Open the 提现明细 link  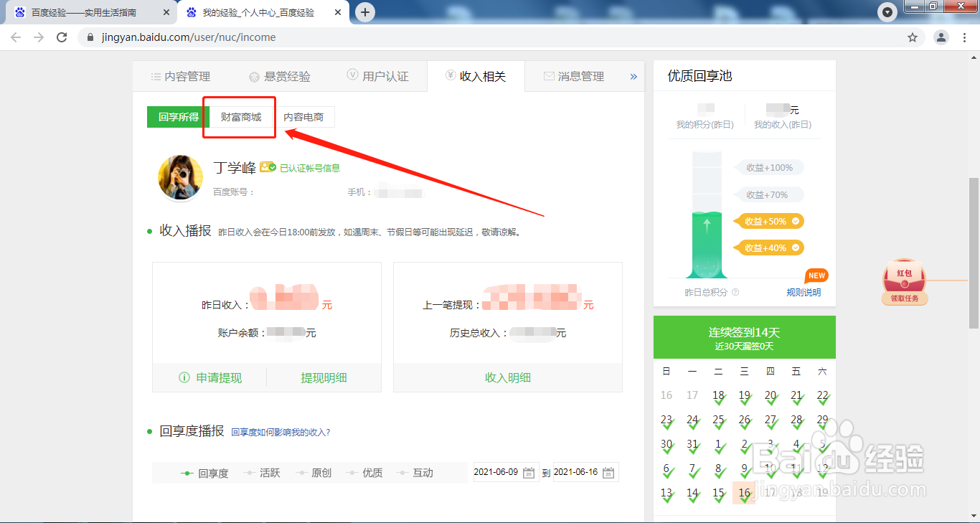tap(324, 377)
